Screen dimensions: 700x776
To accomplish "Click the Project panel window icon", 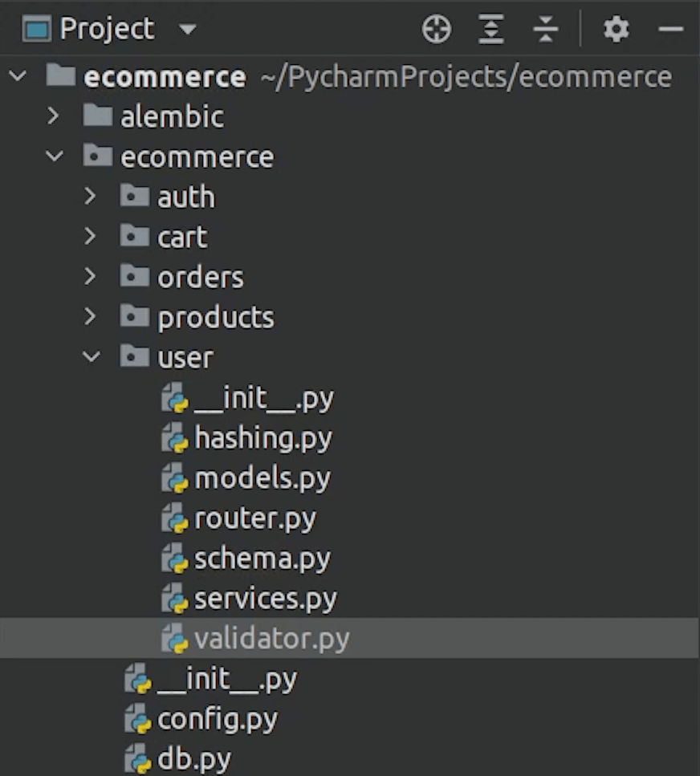I will [37, 30].
